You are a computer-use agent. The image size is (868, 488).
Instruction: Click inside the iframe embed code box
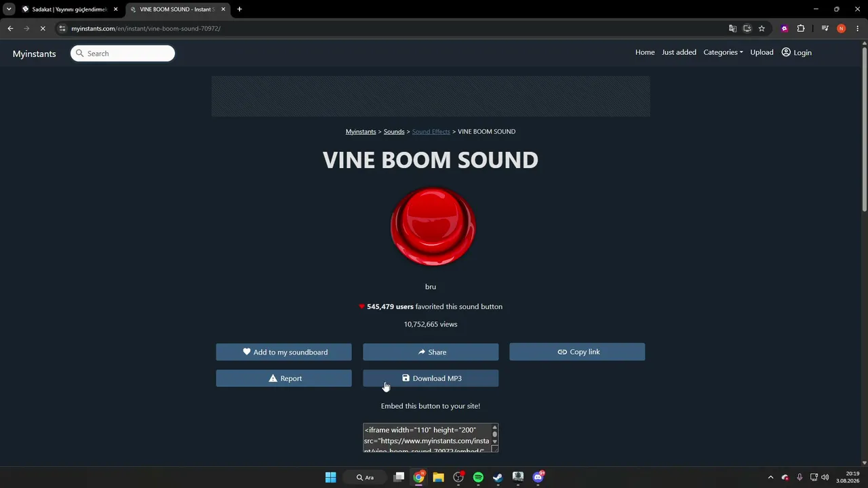427,438
